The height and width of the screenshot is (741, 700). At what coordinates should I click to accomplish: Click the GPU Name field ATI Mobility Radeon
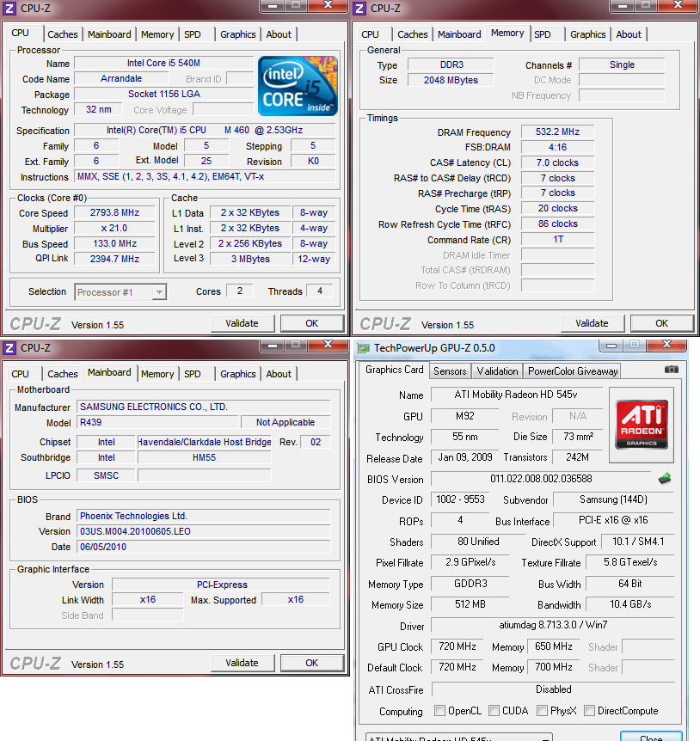[516, 395]
